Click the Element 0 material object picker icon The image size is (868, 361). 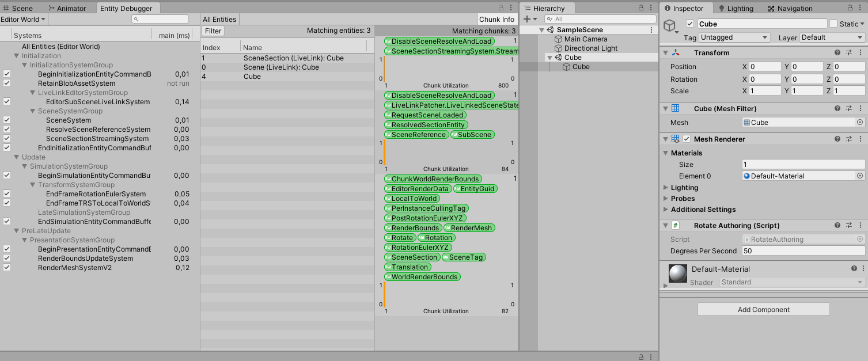point(860,176)
